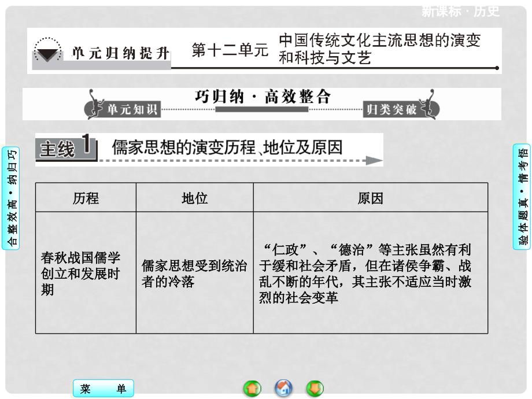
Task: Open the 菜单 menu button
Action: click(104, 389)
